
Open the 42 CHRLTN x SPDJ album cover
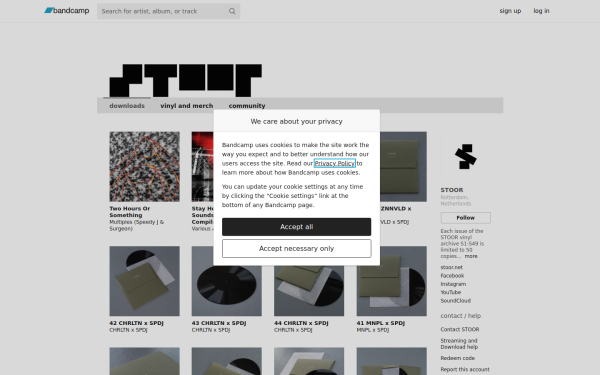click(144, 281)
